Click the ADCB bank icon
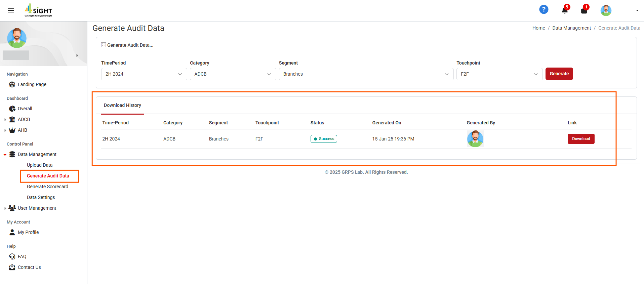The height and width of the screenshot is (284, 644). coord(12,119)
